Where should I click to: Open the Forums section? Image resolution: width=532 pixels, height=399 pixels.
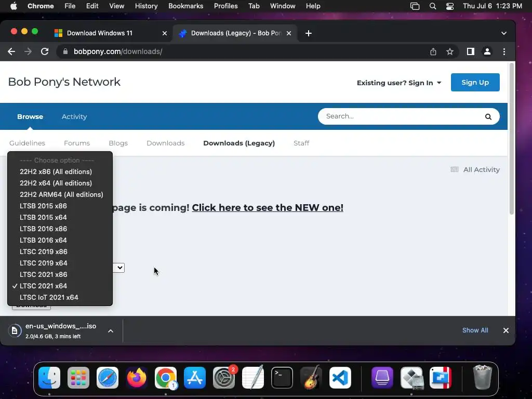(x=77, y=143)
